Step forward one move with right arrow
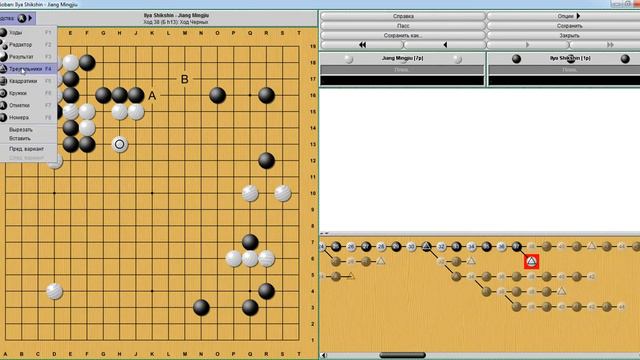 pos(528,45)
